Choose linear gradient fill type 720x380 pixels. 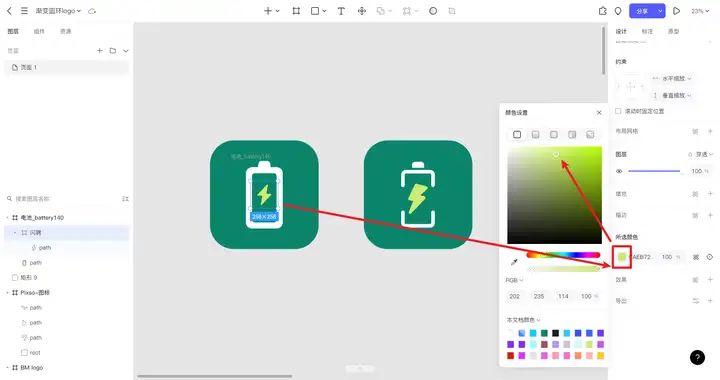point(535,134)
